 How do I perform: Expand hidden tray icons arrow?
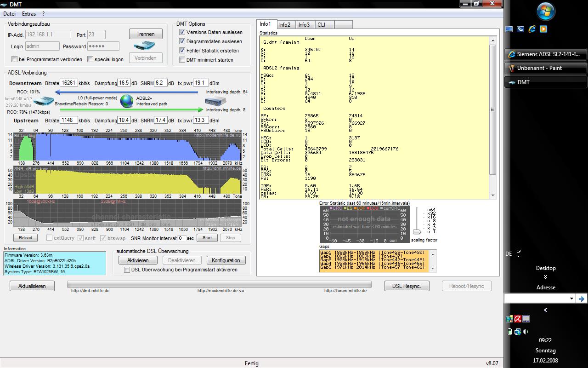[x=545, y=310]
